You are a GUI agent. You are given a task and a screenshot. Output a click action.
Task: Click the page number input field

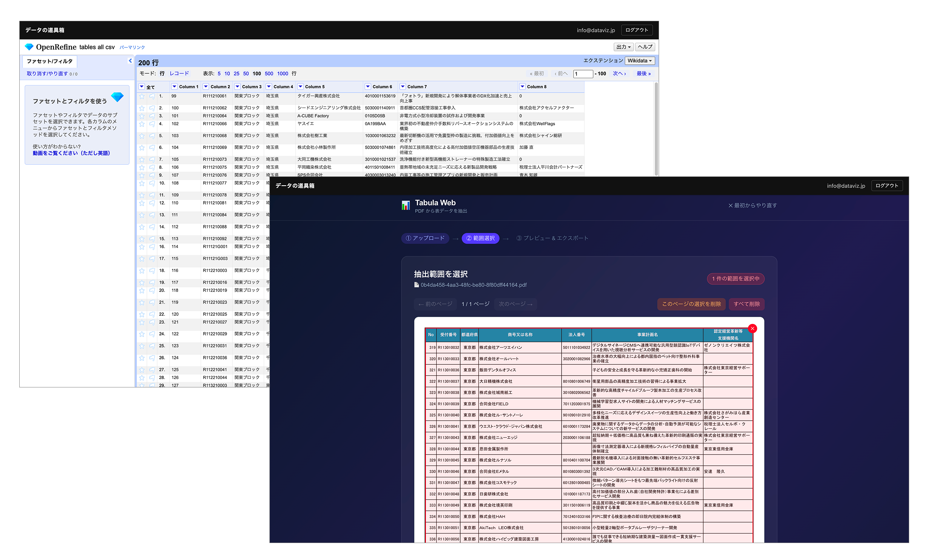pyautogui.click(x=582, y=74)
